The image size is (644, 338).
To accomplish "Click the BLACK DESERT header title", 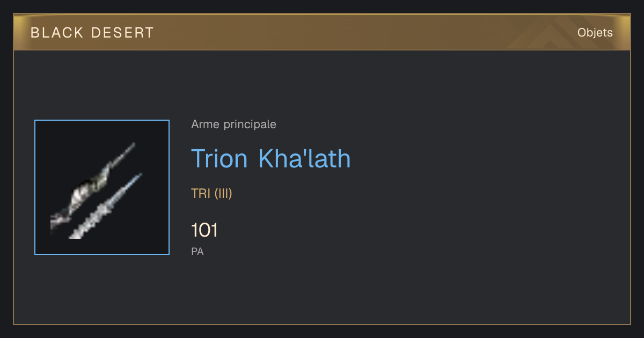I will pos(92,33).
